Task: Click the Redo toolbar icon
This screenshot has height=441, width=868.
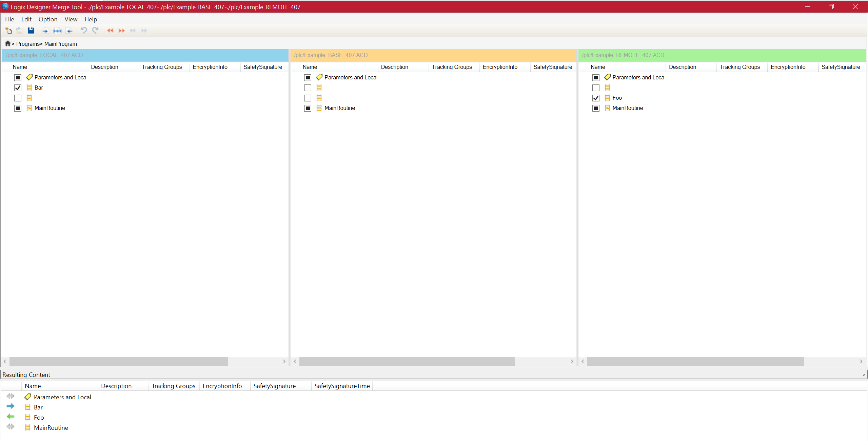Action: click(95, 31)
